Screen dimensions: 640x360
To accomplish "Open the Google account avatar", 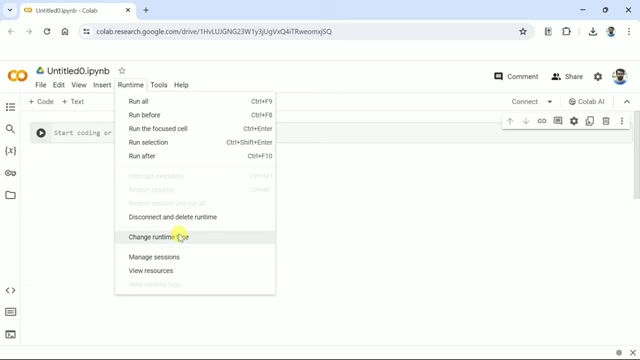I will click(x=620, y=76).
